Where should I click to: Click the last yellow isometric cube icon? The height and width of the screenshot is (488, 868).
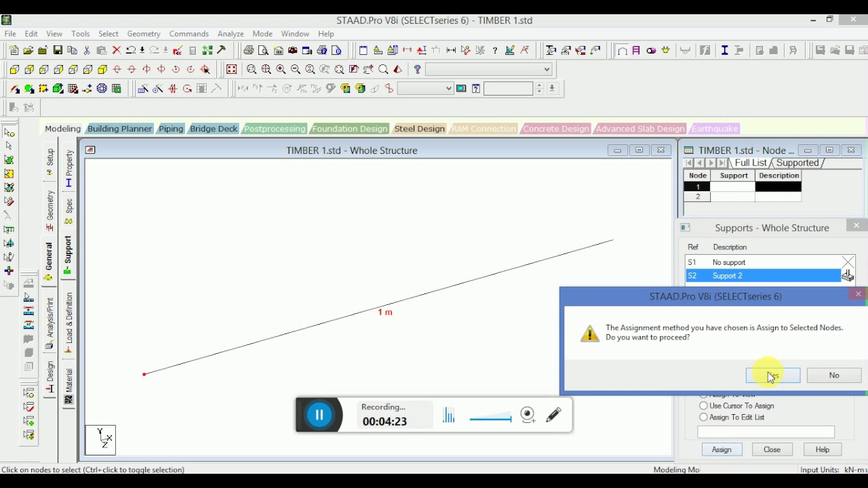coord(102,69)
